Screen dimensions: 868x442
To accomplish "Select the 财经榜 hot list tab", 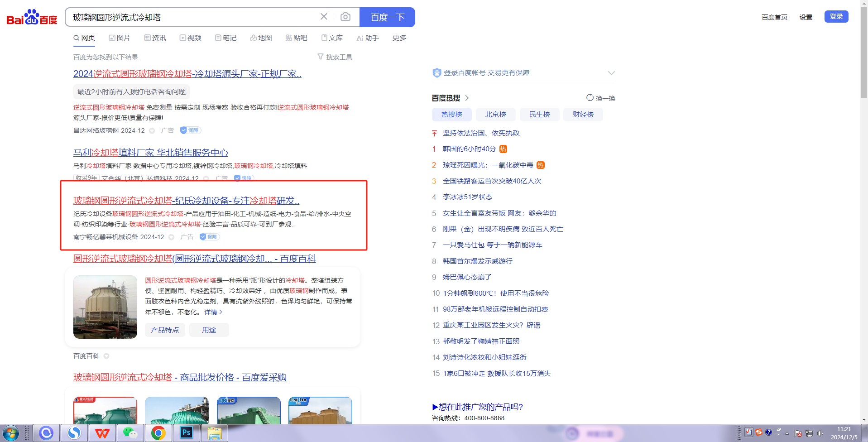I will [x=583, y=115].
